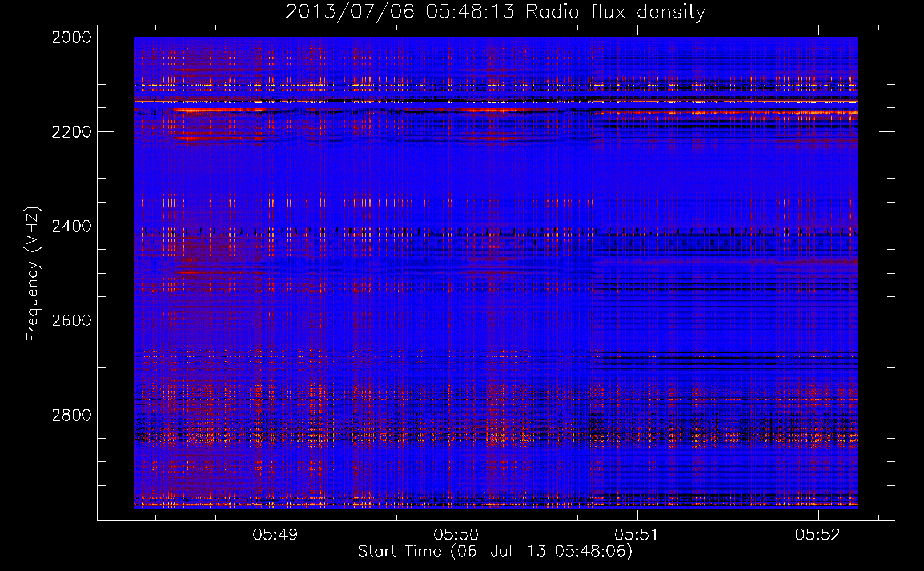Click the 05:50 time axis label

pos(456,534)
